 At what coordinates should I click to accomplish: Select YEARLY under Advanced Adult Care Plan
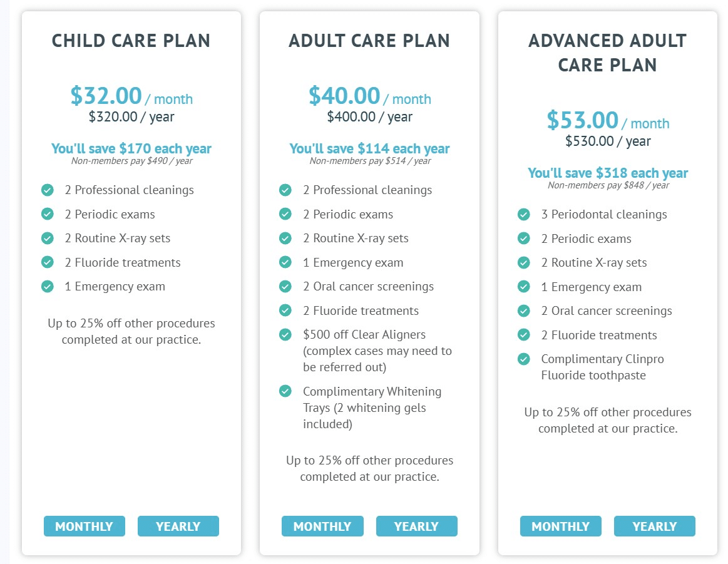tap(654, 526)
